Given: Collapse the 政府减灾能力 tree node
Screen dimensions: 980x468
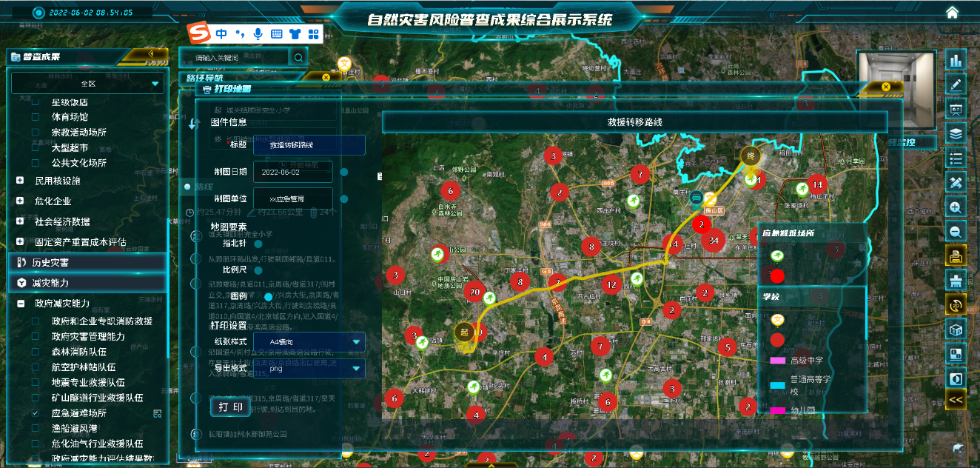Looking at the screenshot, I should pos(20,304).
